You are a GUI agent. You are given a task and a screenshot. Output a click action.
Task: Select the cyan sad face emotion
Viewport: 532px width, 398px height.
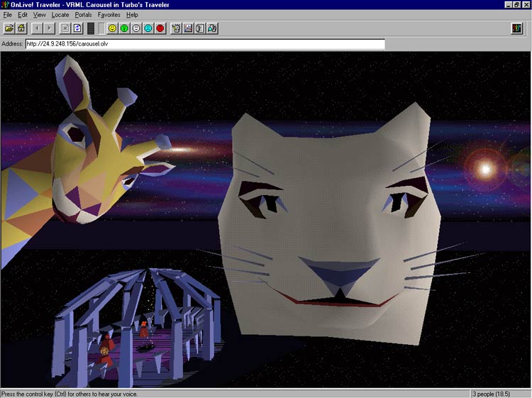coord(148,28)
